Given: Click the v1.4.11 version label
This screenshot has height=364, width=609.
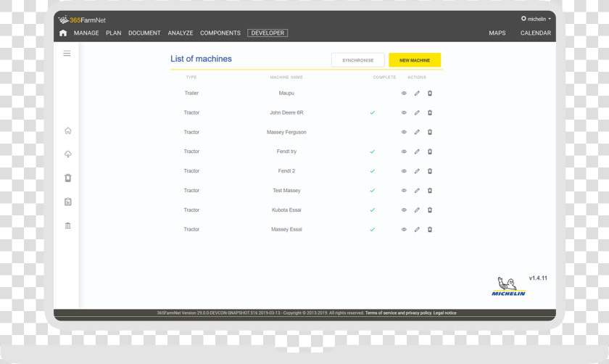Looking at the screenshot, I should pyautogui.click(x=538, y=278).
